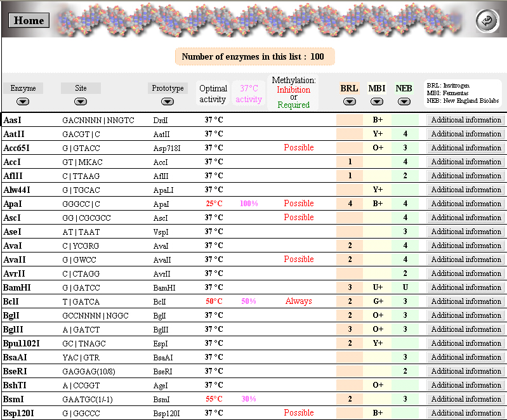
Task: Select the Prototype column header
Action: [x=168, y=88]
